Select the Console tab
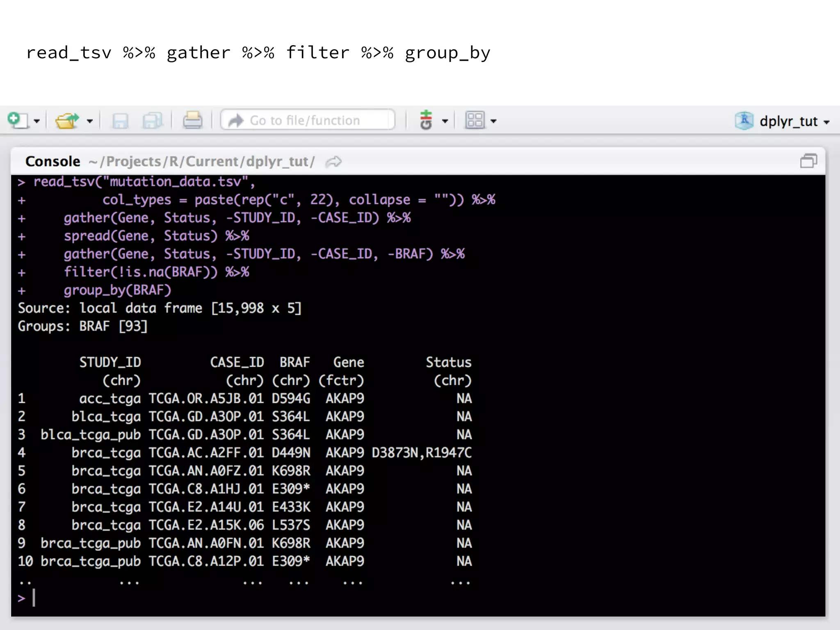This screenshot has width=840, height=630. click(x=53, y=162)
